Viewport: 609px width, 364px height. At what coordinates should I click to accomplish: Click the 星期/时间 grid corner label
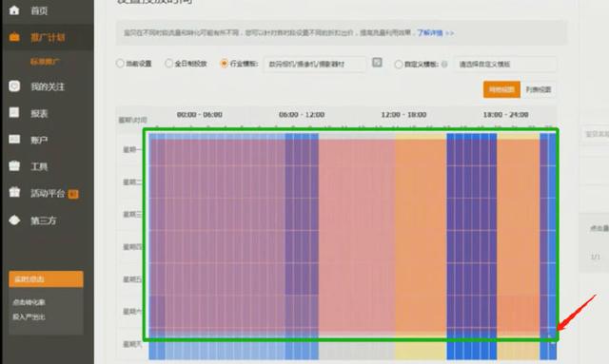pos(133,120)
